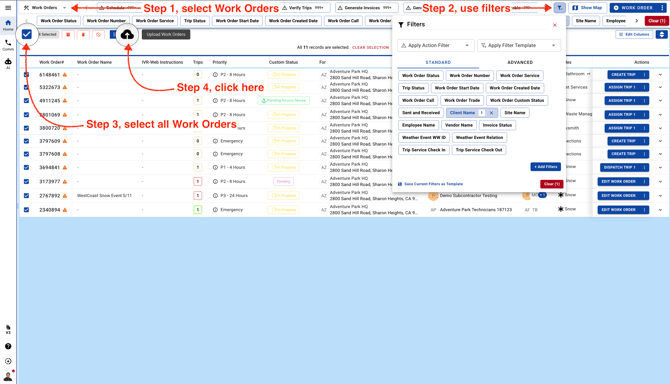Open the user profile icon in sidebar
This screenshot has width=670, height=384.
(x=8, y=376)
